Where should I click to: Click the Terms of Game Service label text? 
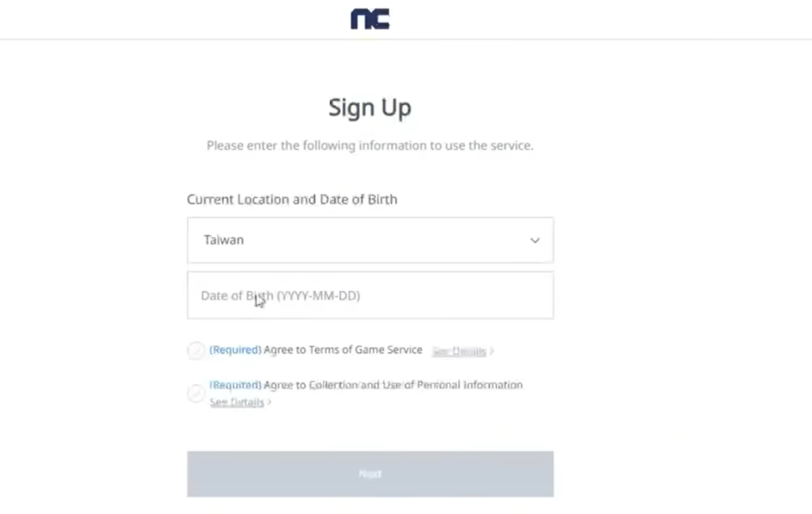pos(343,350)
